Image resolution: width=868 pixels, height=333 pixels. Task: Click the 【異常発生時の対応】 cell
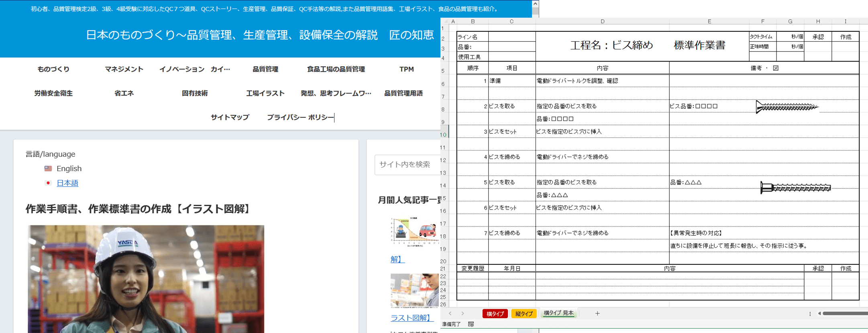pyautogui.click(x=709, y=233)
